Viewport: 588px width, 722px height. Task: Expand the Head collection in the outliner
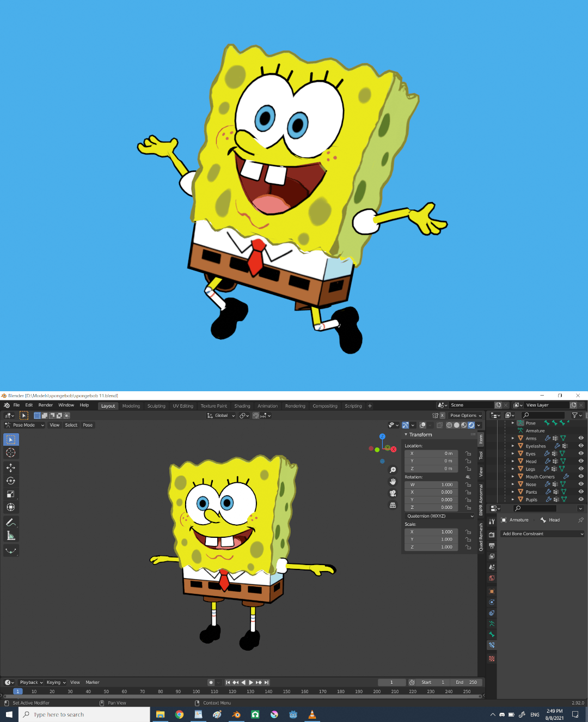point(513,461)
